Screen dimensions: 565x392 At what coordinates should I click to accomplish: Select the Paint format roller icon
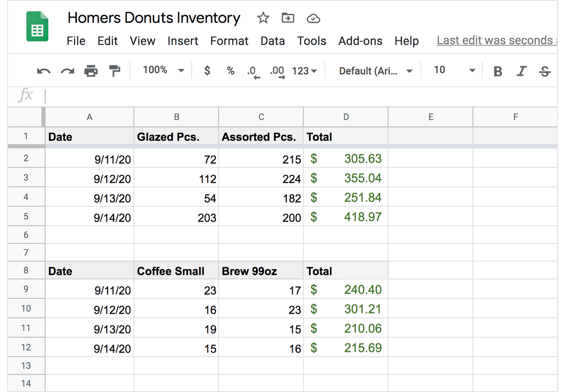point(115,71)
